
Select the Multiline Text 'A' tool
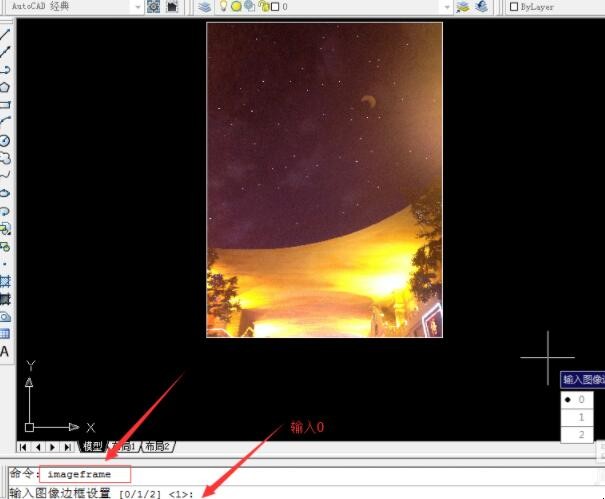pos(5,351)
